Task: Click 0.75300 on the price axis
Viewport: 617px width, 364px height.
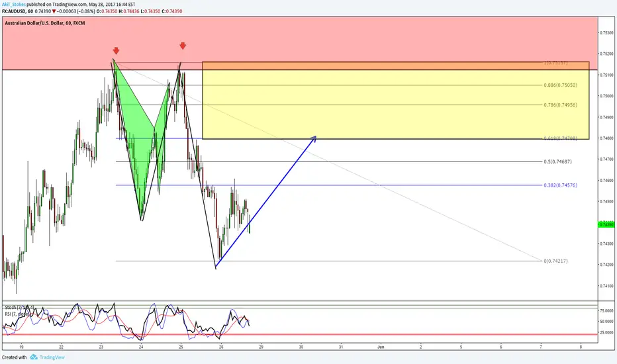Action: tap(606, 32)
